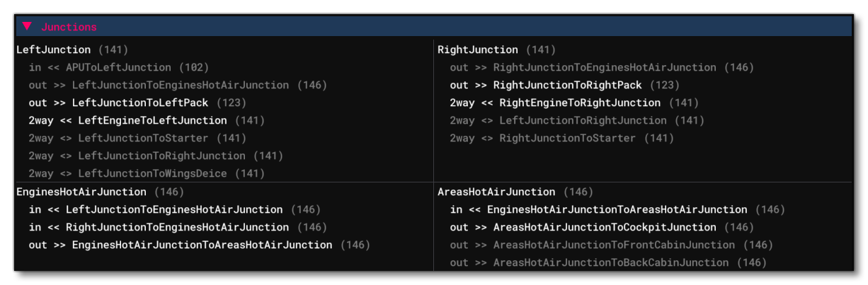Select LeftJunctionToRightJunction under RightJunction
The height and width of the screenshot is (285, 868).
[582, 120]
